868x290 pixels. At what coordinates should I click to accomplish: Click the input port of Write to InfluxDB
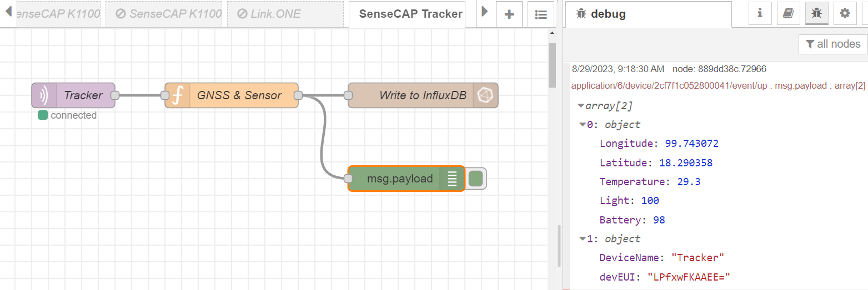(348, 95)
